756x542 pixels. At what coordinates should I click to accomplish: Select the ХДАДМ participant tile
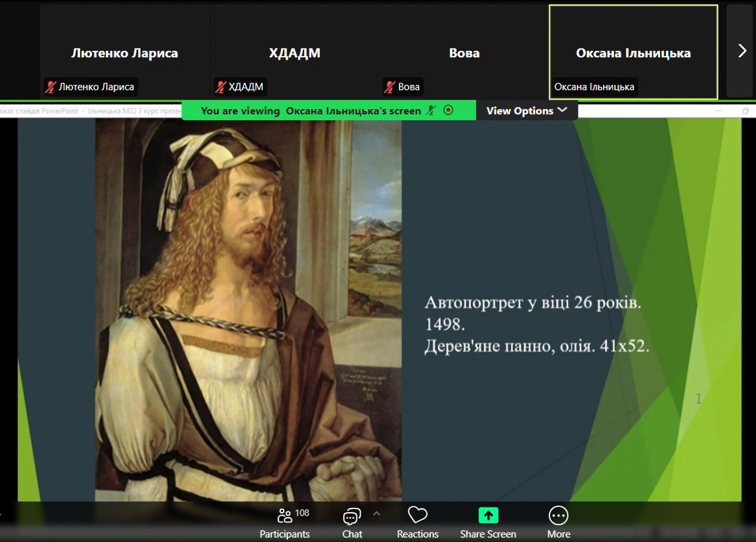click(x=294, y=52)
